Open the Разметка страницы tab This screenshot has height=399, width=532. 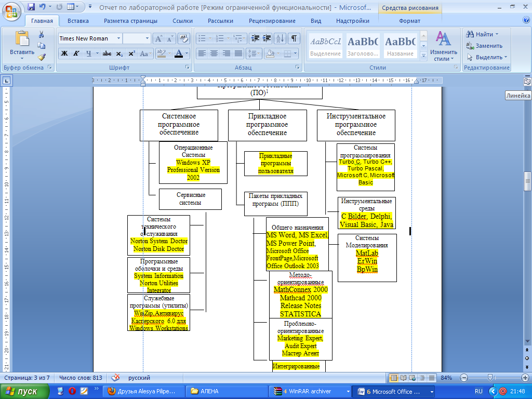click(x=130, y=21)
